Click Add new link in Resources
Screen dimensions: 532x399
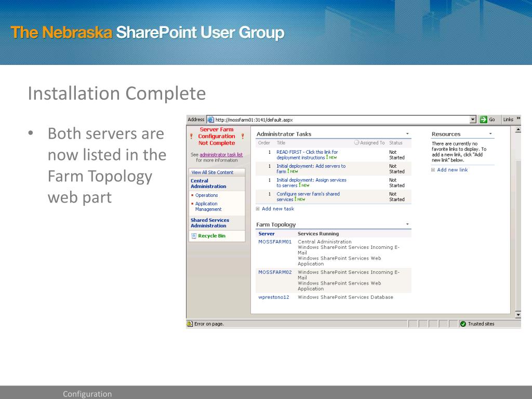453,170
